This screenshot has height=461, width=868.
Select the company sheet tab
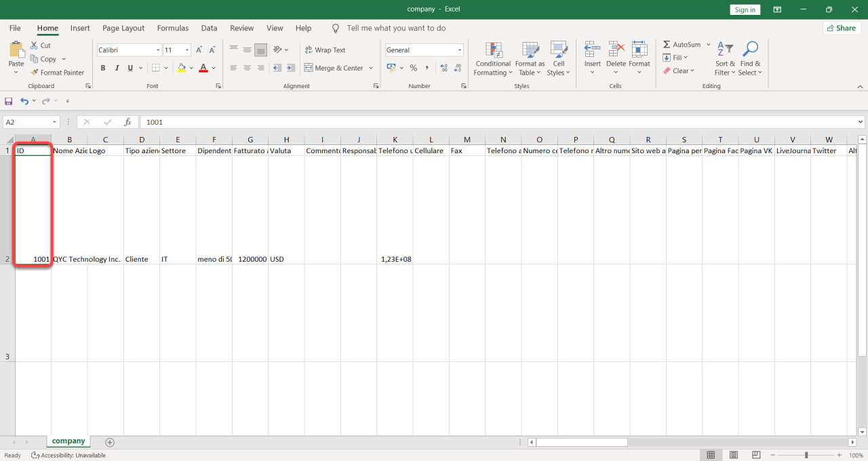[68, 441]
